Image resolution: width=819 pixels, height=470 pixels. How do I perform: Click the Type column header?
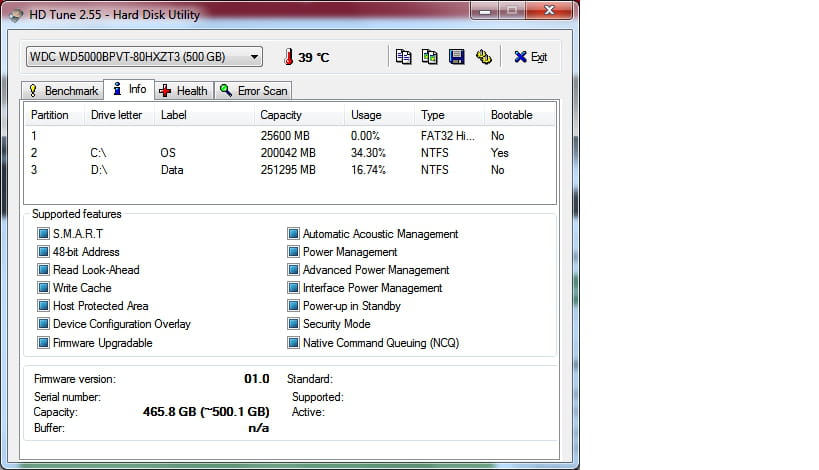pyautogui.click(x=449, y=115)
